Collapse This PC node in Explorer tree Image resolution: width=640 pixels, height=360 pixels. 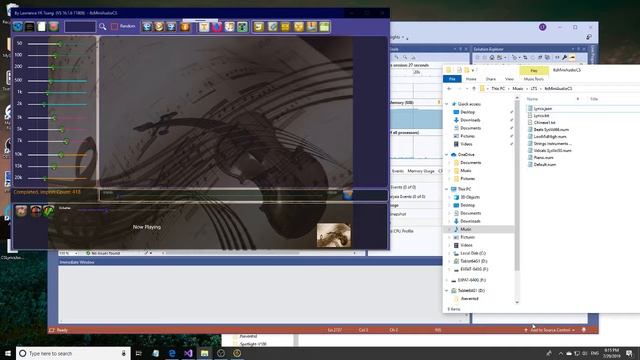click(x=447, y=189)
